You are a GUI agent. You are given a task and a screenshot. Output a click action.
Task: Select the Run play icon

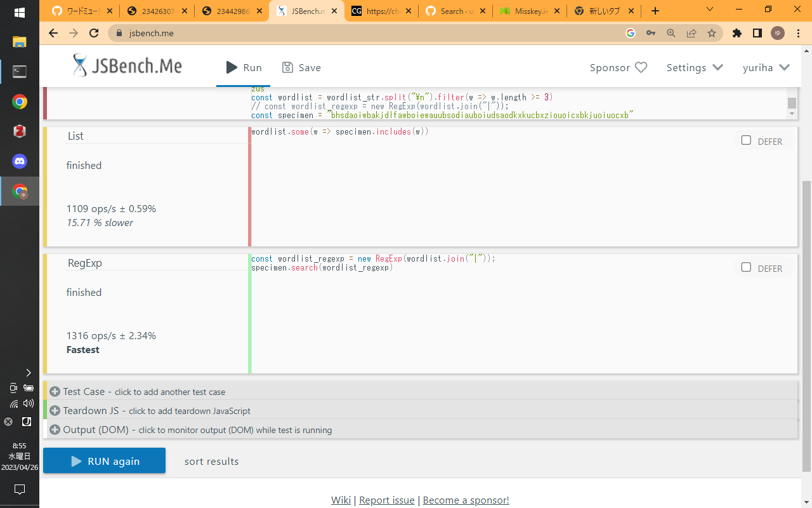point(232,67)
